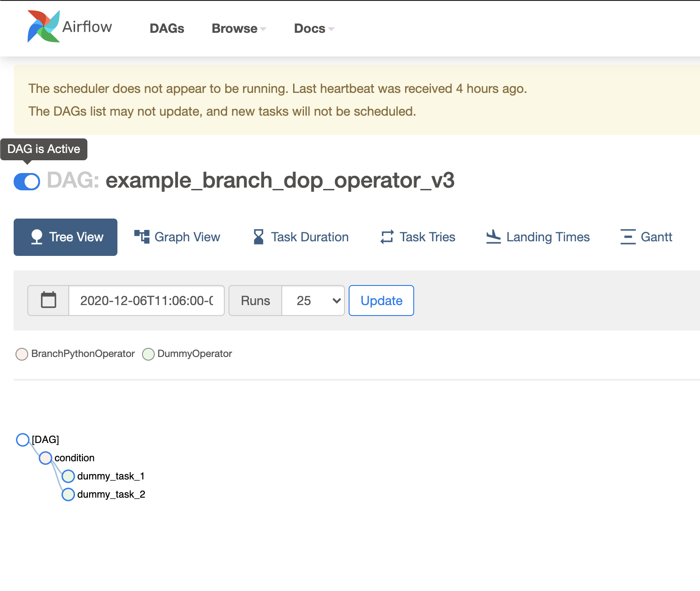Expand the Docs menu

click(x=314, y=28)
